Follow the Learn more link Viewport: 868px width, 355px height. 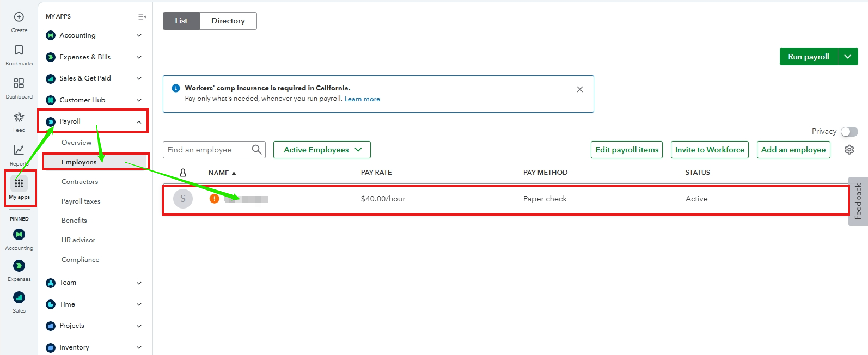click(x=362, y=99)
